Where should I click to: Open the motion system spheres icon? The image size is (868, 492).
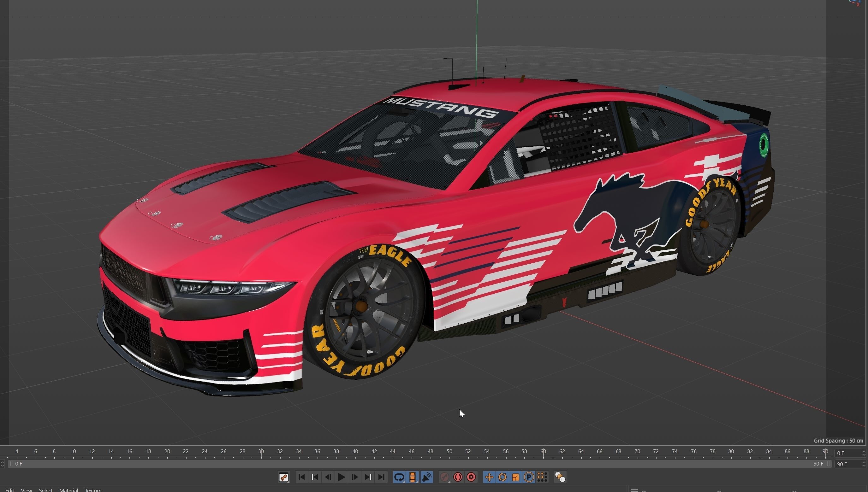click(560, 477)
